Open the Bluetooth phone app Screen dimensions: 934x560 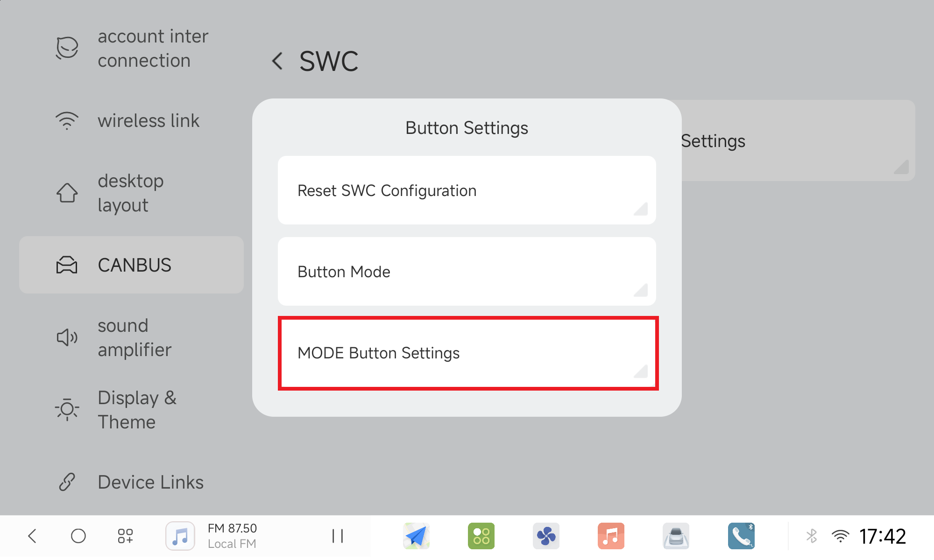tap(741, 536)
